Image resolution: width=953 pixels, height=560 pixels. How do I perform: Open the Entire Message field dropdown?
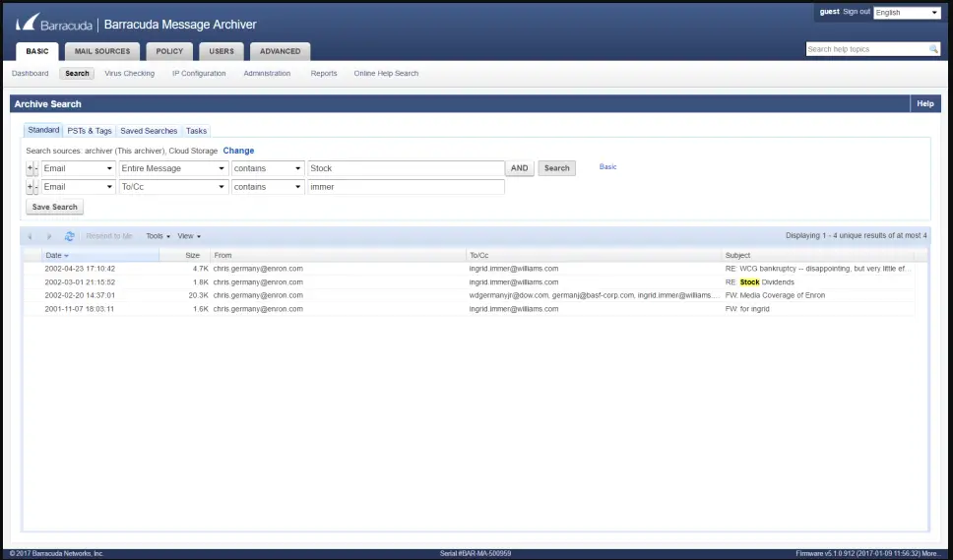click(x=173, y=168)
